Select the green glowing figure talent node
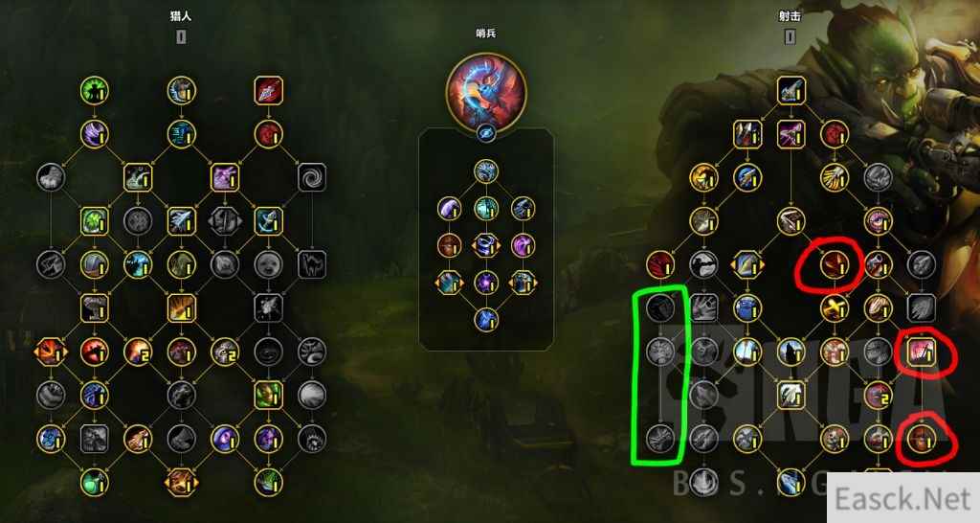Screen dimensions: 980x523 95,91
